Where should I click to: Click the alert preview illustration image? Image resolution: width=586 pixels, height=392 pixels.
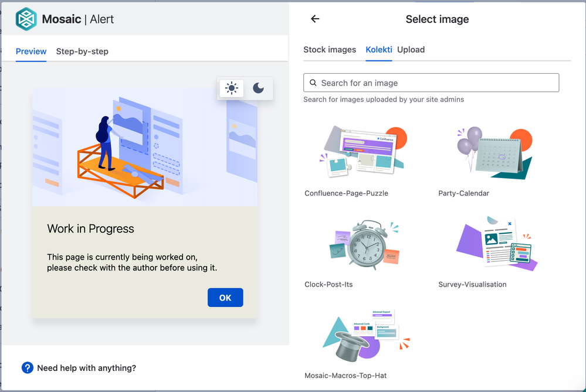coord(145,147)
